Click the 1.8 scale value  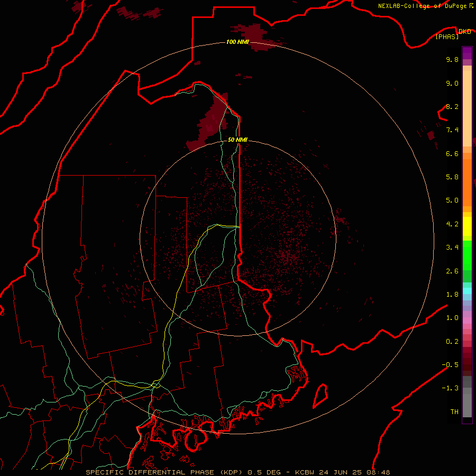[x=452, y=295]
